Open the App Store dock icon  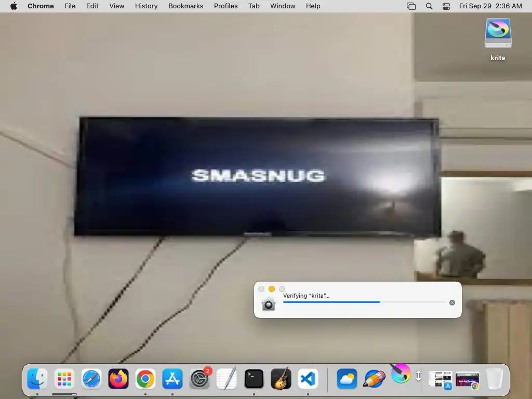tap(172, 379)
